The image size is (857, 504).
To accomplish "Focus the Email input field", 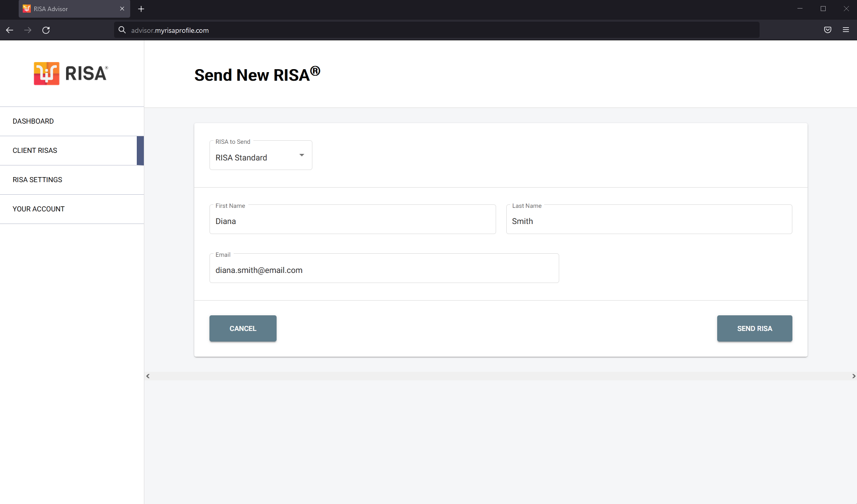I will (x=384, y=268).
